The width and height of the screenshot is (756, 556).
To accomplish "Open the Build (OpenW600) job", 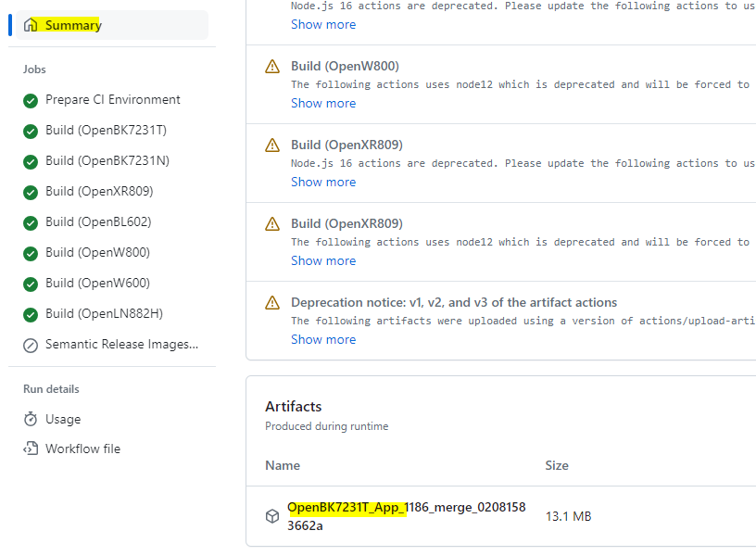I will click(98, 283).
